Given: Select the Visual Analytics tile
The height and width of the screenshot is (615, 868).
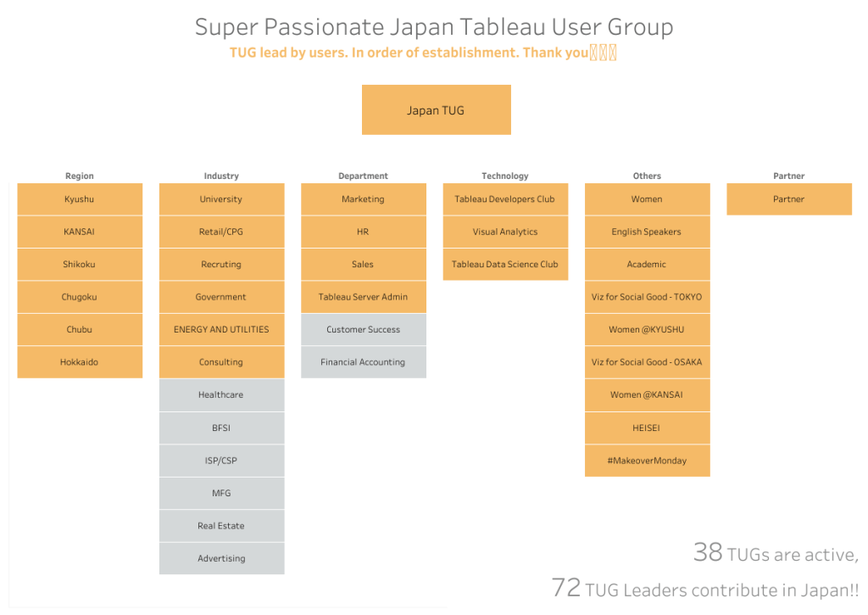Looking at the screenshot, I should point(505,232).
